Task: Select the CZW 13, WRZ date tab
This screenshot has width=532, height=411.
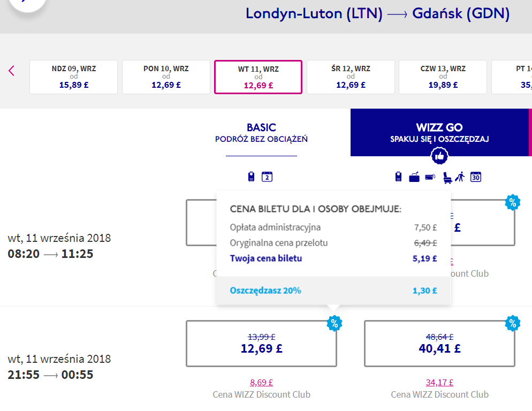Action: (443, 77)
